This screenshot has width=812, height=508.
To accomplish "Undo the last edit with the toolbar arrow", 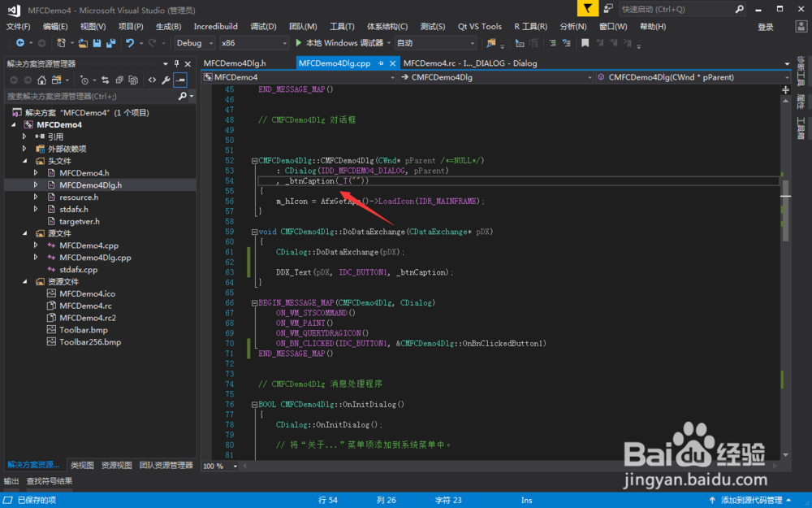I will click(129, 43).
